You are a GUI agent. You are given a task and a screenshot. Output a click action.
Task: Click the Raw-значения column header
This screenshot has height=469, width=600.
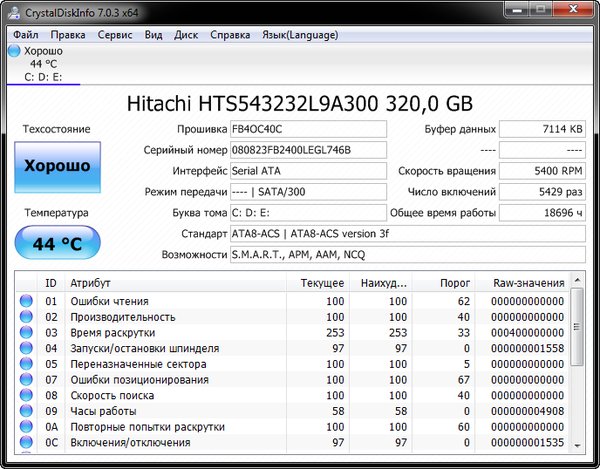click(x=522, y=283)
